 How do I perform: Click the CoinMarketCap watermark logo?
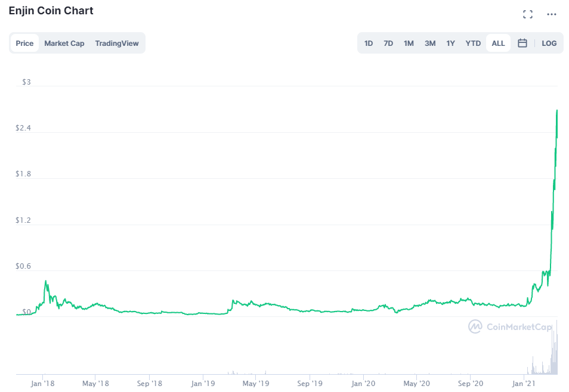point(510,326)
